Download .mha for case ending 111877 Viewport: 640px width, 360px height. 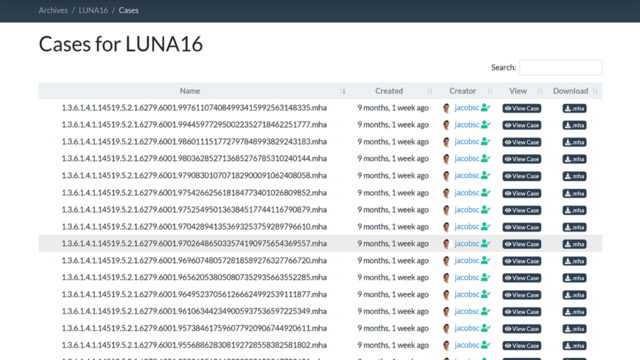(x=574, y=295)
